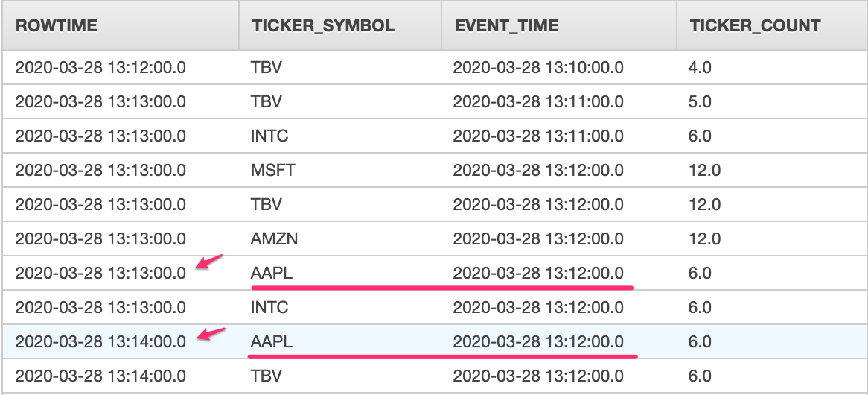Select the INTC cell with event time 13:11
This screenshot has width=868, height=395.
coord(269,136)
